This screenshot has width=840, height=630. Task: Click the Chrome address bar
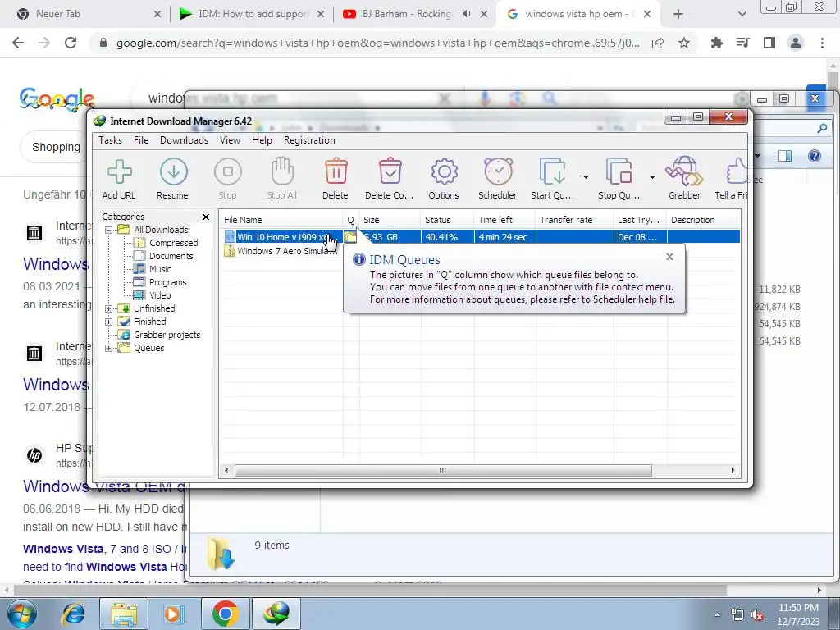point(377,43)
